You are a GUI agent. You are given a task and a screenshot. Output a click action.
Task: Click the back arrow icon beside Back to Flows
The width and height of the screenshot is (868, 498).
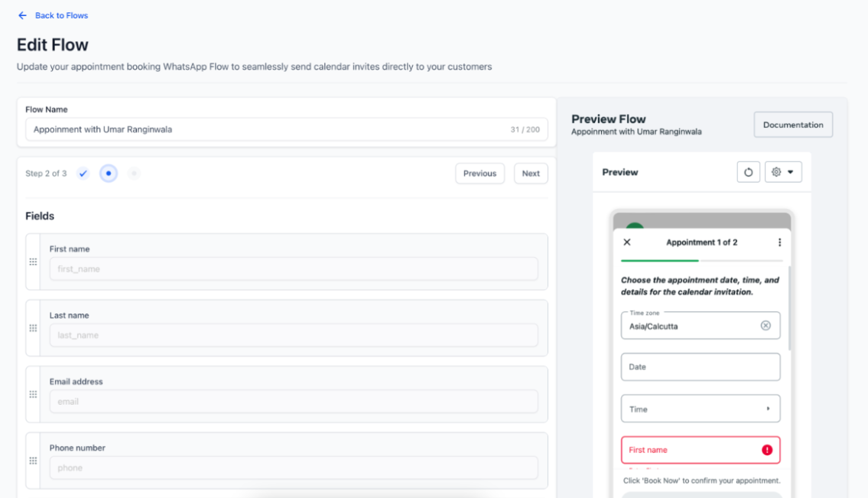pyautogui.click(x=22, y=15)
